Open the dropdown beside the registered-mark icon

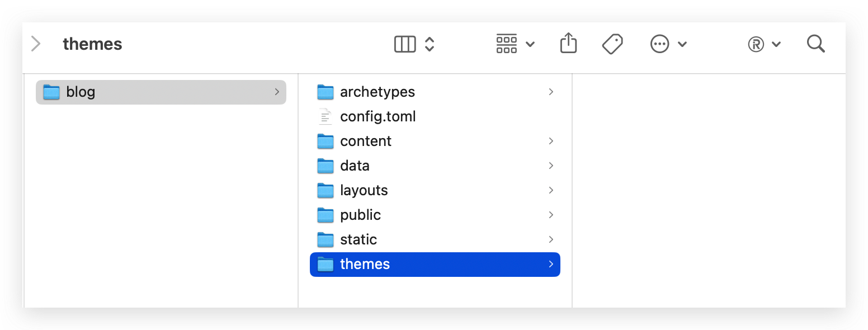(x=776, y=44)
